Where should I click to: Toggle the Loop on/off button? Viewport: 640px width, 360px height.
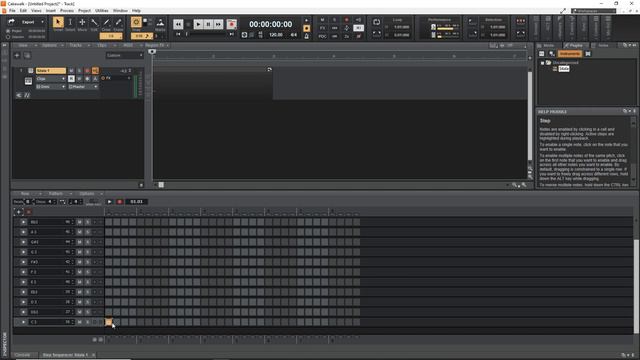click(376, 22)
